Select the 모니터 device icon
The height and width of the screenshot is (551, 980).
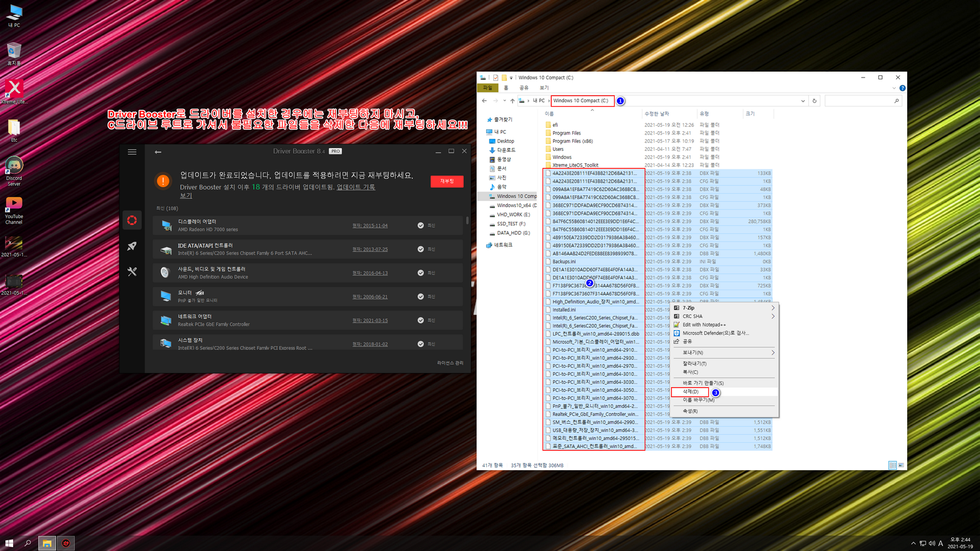tap(166, 296)
